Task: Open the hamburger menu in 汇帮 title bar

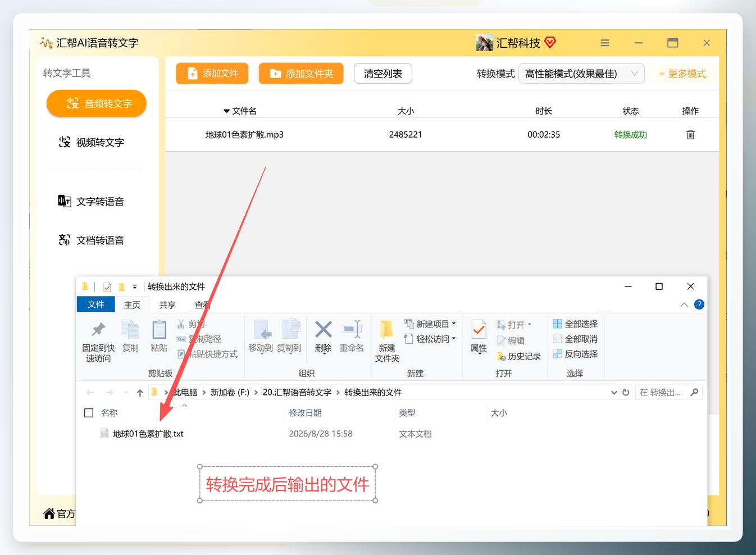Action: [605, 43]
